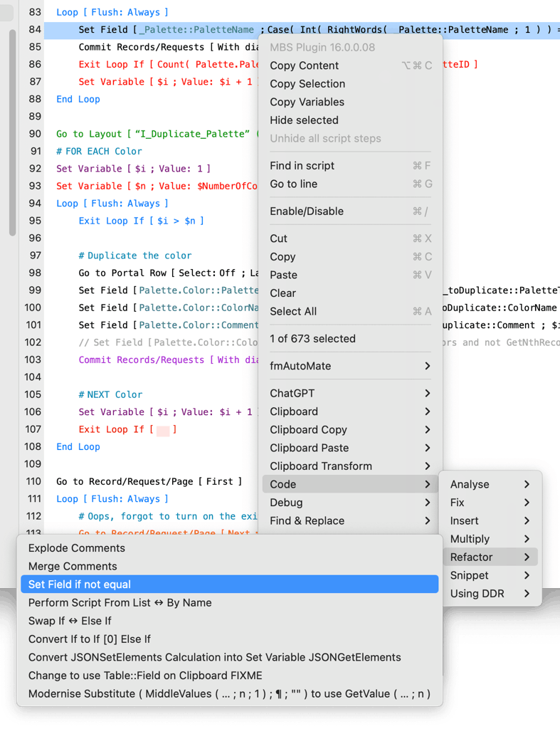
Task: Select Go to Record/Request/Page [ First ] step
Action: click(x=149, y=481)
